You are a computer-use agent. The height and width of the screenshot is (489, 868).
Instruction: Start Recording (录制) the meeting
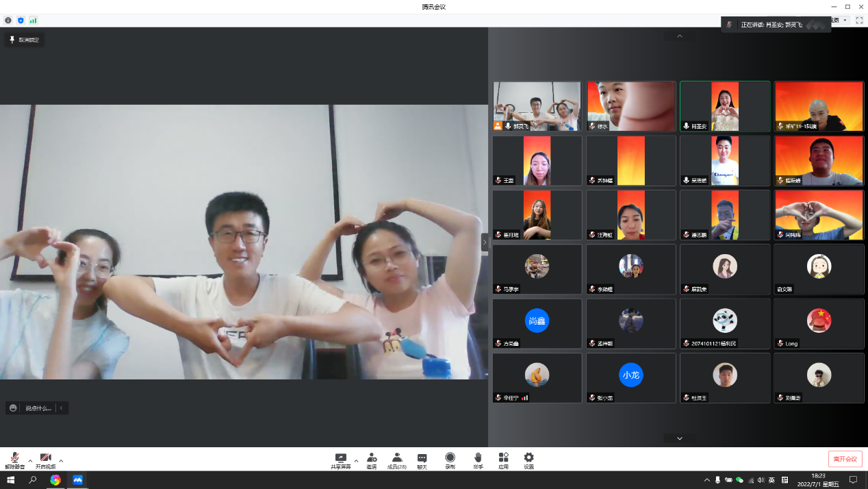(450, 460)
